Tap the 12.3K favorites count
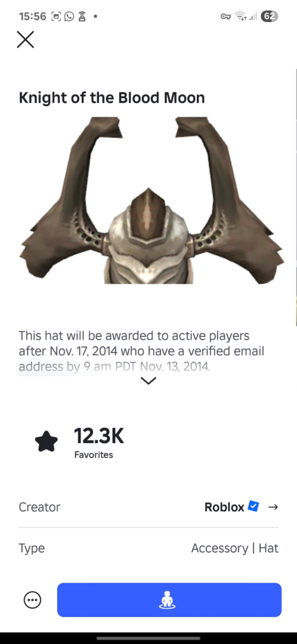The image size is (297, 644). pos(98,436)
